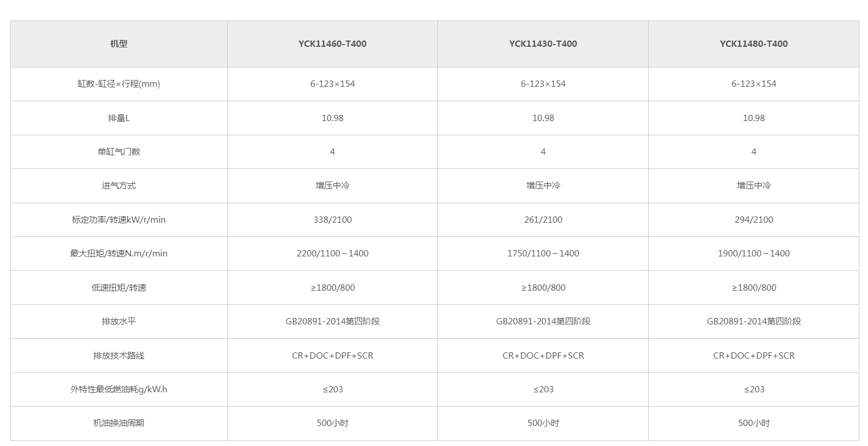Click the 排放技术路线 row label

tap(119, 356)
